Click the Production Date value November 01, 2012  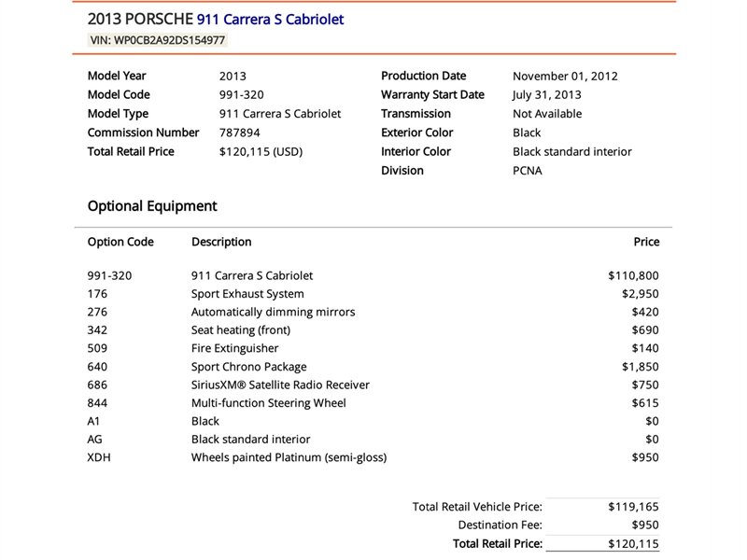point(565,77)
